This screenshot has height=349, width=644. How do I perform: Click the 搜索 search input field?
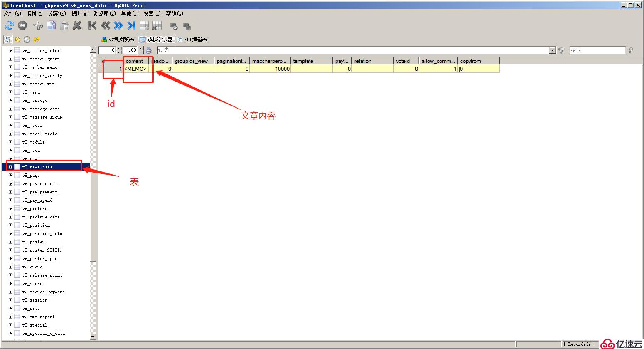(x=597, y=50)
